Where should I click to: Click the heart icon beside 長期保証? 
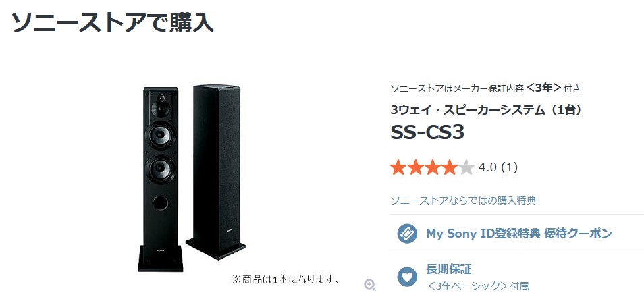click(x=407, y=277)
